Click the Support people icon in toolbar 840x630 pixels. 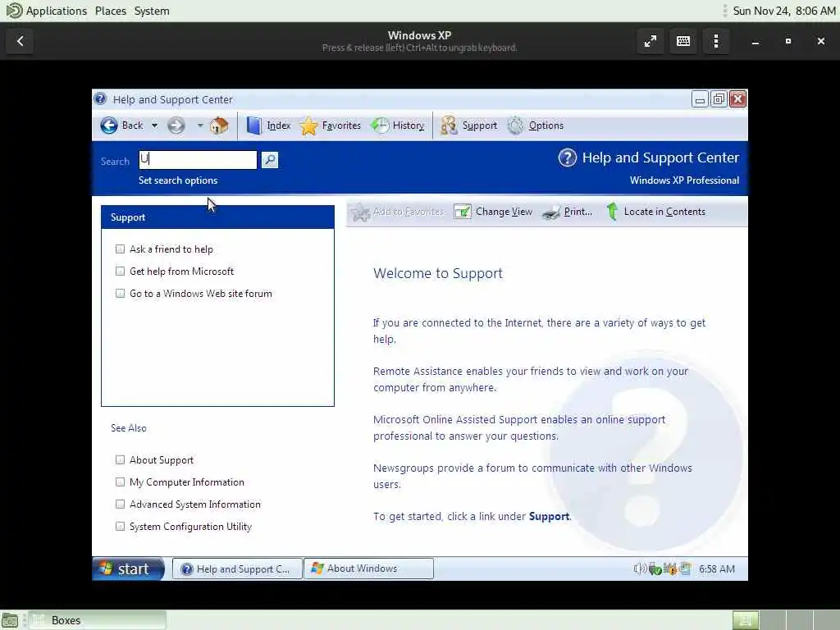coord(449,126)
